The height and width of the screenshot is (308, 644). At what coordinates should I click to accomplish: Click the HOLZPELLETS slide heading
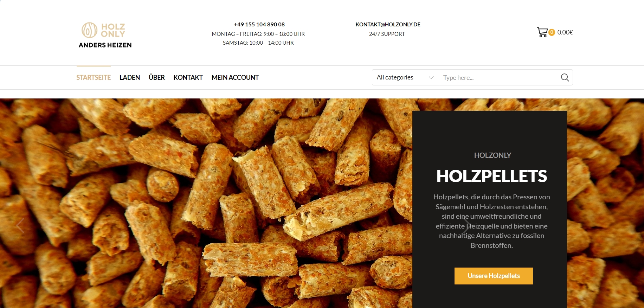click(491, 176)
